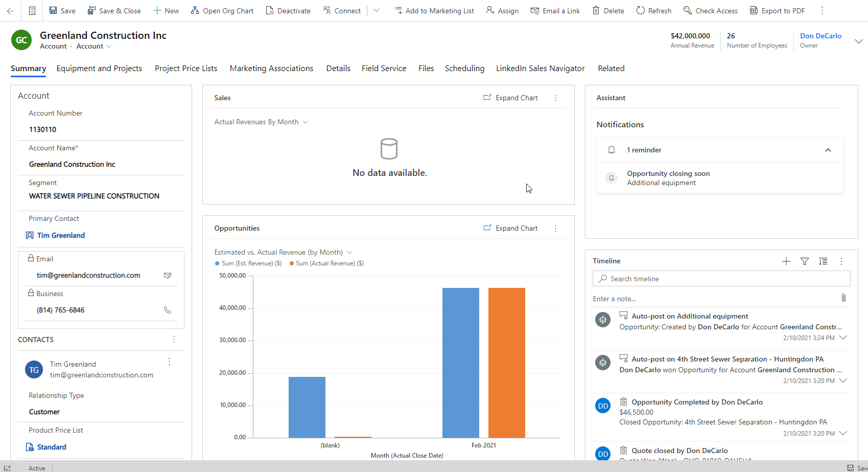Expand Chart in the Sales section
Screen dimensions: 868x472
pyautogui.click(x=510, y=98)
